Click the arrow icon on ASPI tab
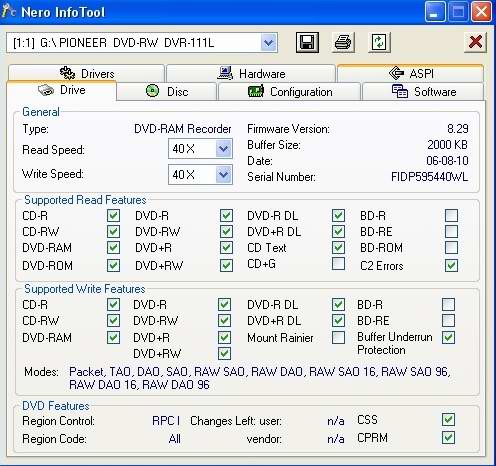The height and width of the screenshot is (466, 496). [x=396, y=73]
